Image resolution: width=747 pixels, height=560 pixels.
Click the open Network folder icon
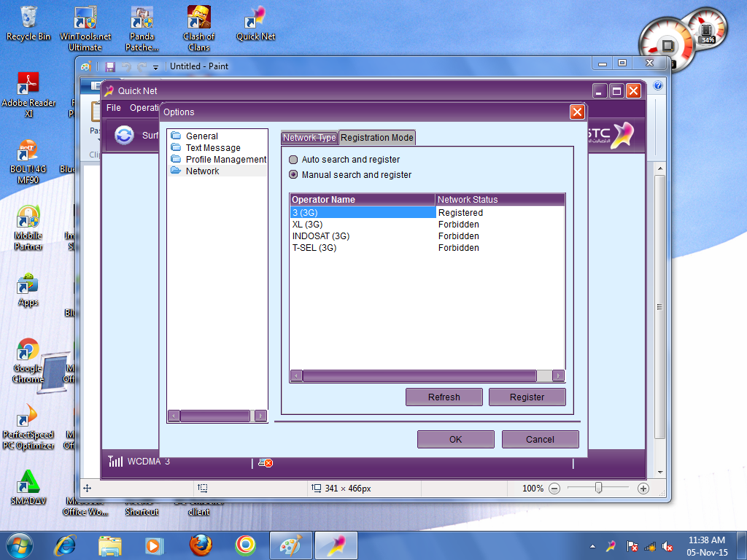click(x=176, y=171)
